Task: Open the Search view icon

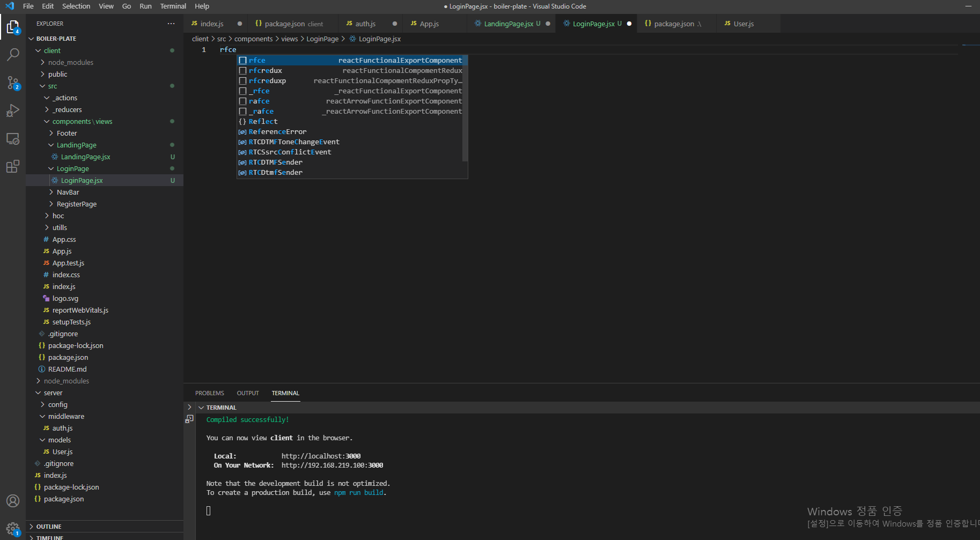Action: pos(13,54)
